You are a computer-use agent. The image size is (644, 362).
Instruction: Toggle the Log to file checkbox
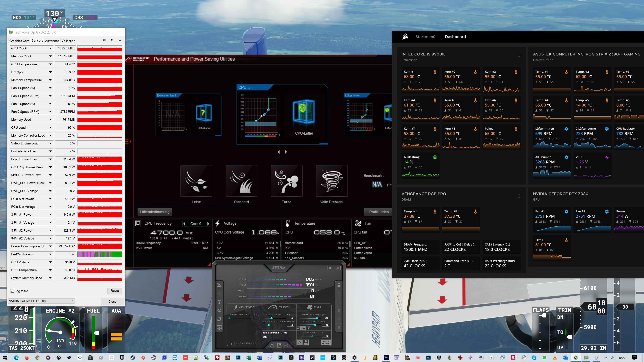coord(12,291)
